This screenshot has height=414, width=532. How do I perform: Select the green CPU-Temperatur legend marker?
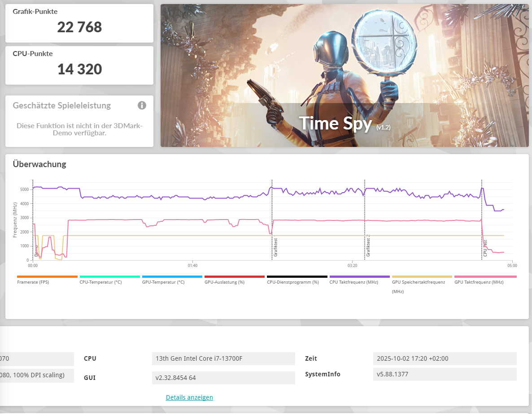(x=109, y=276)
